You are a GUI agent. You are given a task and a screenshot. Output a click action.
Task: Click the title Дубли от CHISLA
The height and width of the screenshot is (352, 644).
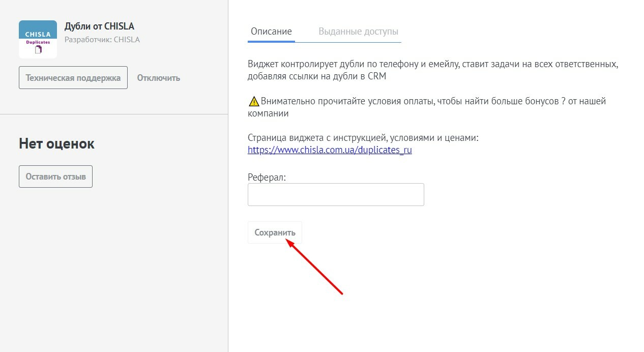99,26
